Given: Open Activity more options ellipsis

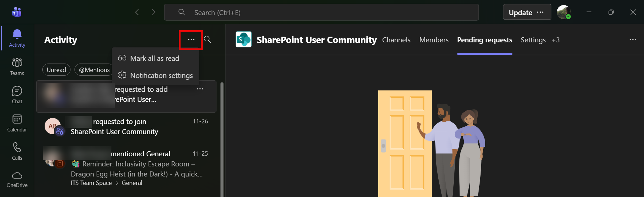Looking at the screenshot, I should [191, 40].
